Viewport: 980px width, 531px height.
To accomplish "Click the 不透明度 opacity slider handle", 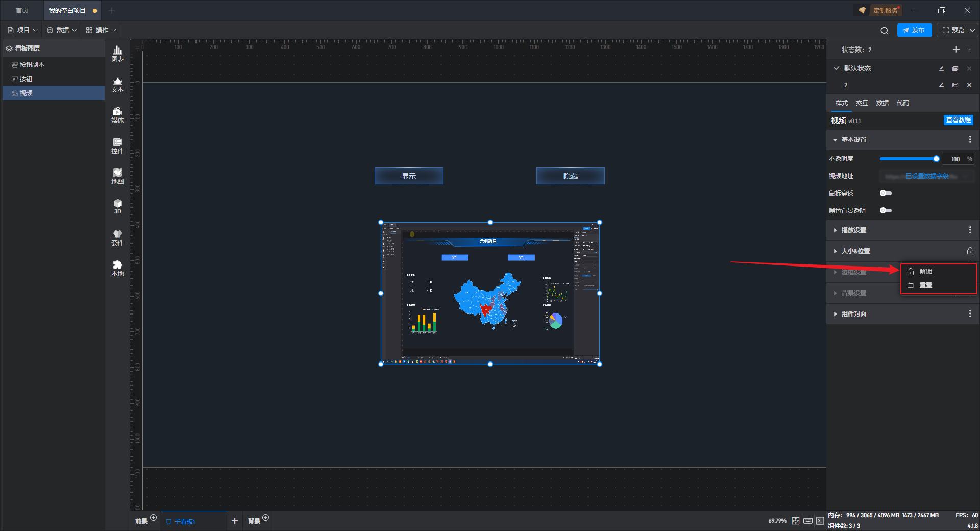I will click(x=936, y=159).
